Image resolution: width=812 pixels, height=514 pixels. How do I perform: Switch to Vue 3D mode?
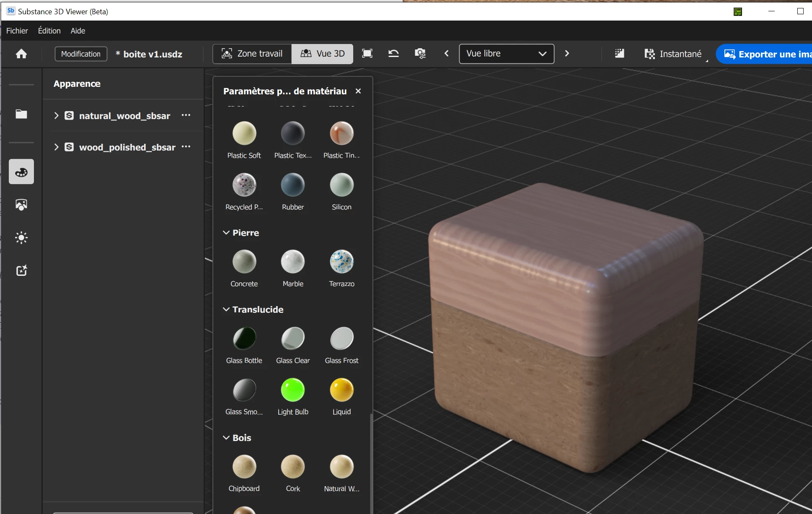click(x=323, y=54)
